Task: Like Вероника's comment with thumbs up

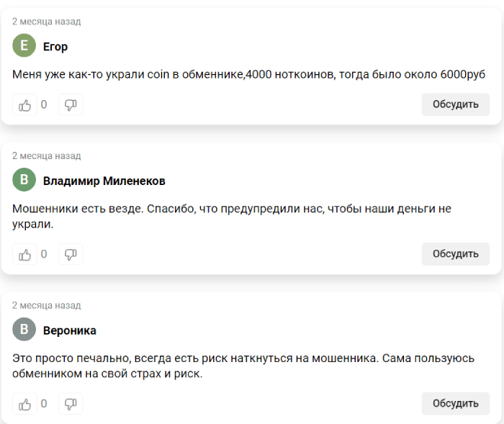Action: point(24,404)
